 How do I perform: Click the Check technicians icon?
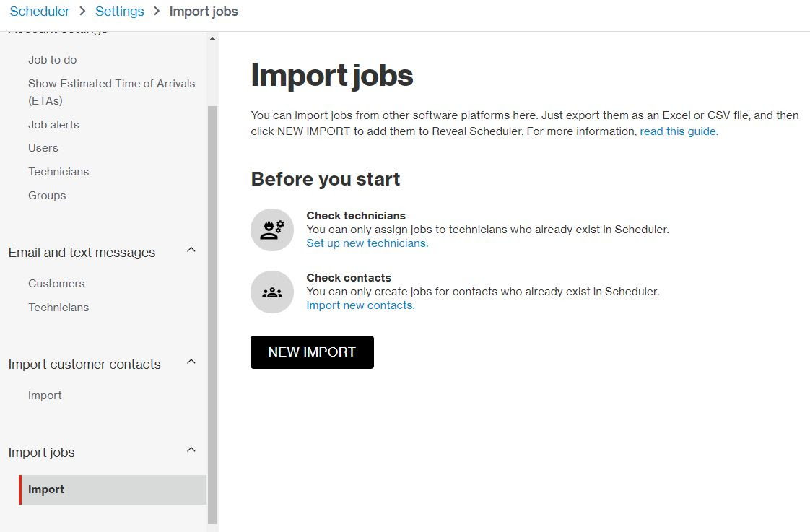click(272, 230)
